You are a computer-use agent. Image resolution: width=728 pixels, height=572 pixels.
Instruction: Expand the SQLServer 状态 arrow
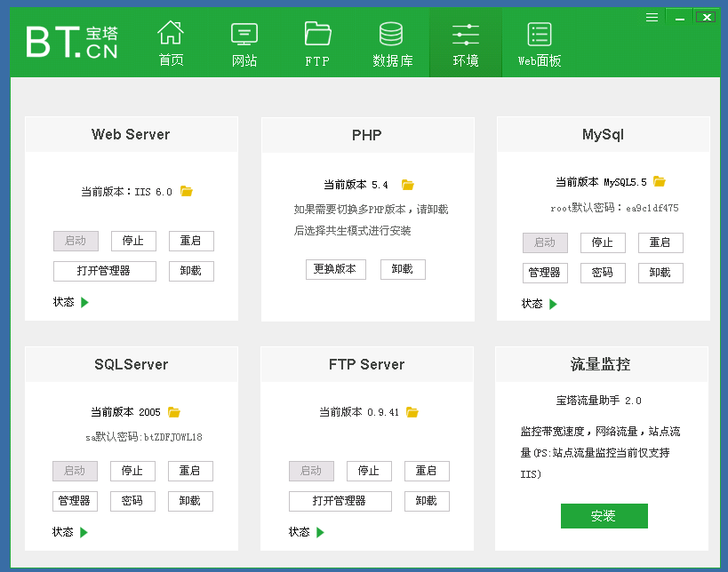[x=84, y=532]
